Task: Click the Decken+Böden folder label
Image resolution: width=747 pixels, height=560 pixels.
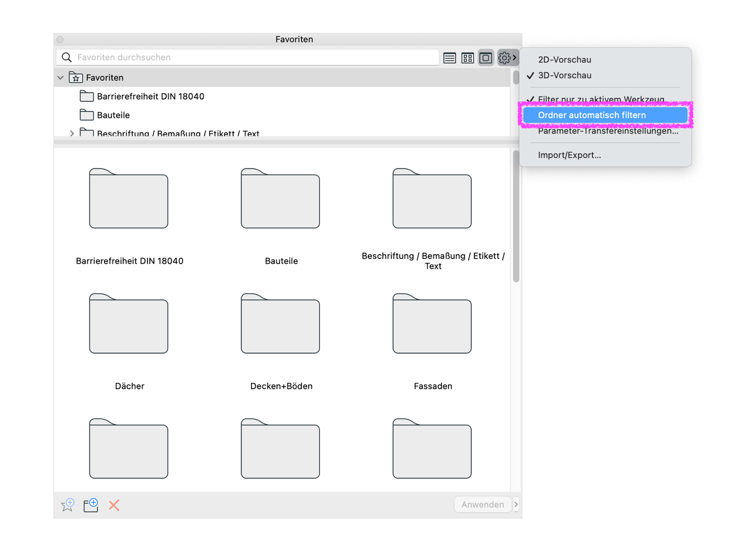Action: click(x=281, y=386)
